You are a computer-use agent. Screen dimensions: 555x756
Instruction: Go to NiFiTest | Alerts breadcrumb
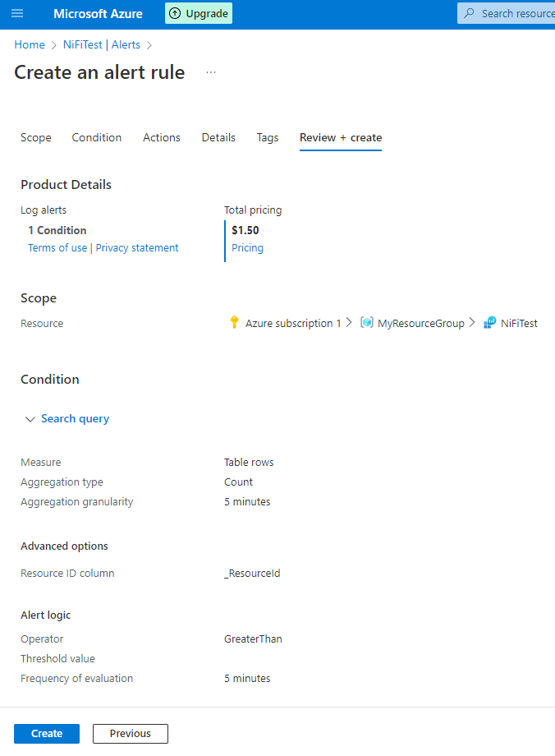102,44
